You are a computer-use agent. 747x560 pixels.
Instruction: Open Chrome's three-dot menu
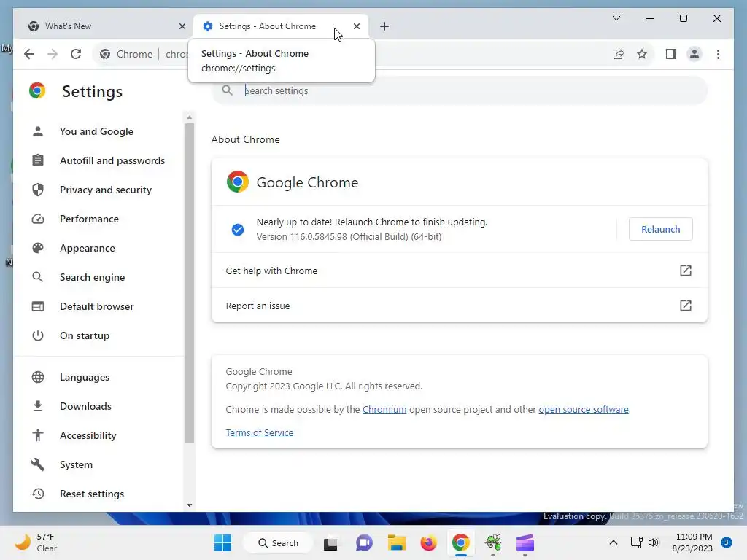tap(718, 54)
